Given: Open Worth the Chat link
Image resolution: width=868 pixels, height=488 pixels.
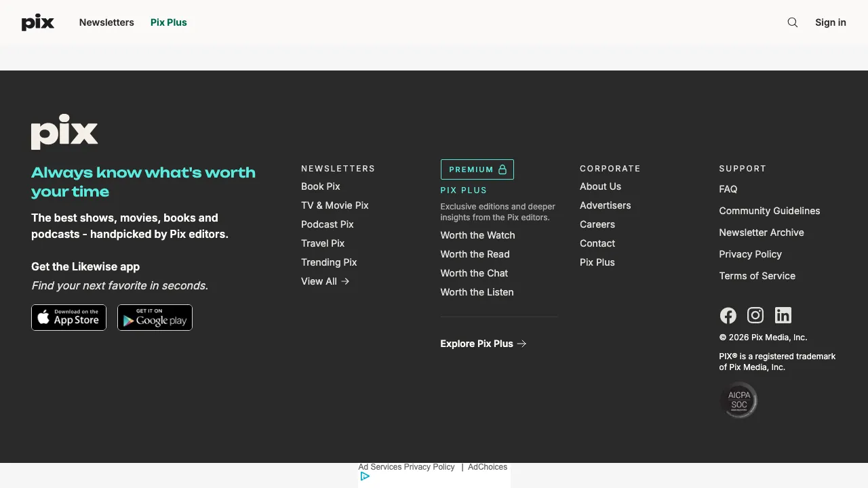Looking at the screenshot, I should point(474,273).
